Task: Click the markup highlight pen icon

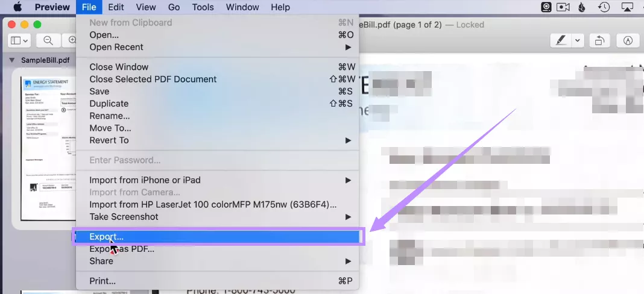Action: pyautogui.click(x=561, y=40)
